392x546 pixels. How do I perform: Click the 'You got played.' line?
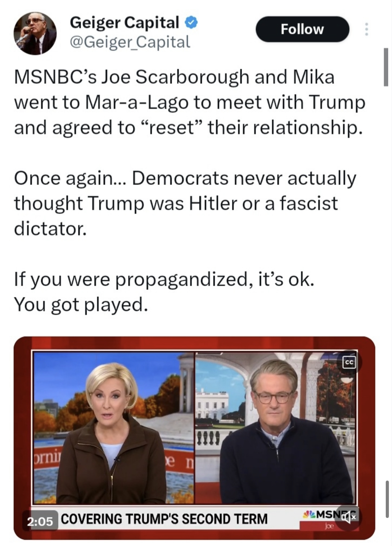(81, 304)
